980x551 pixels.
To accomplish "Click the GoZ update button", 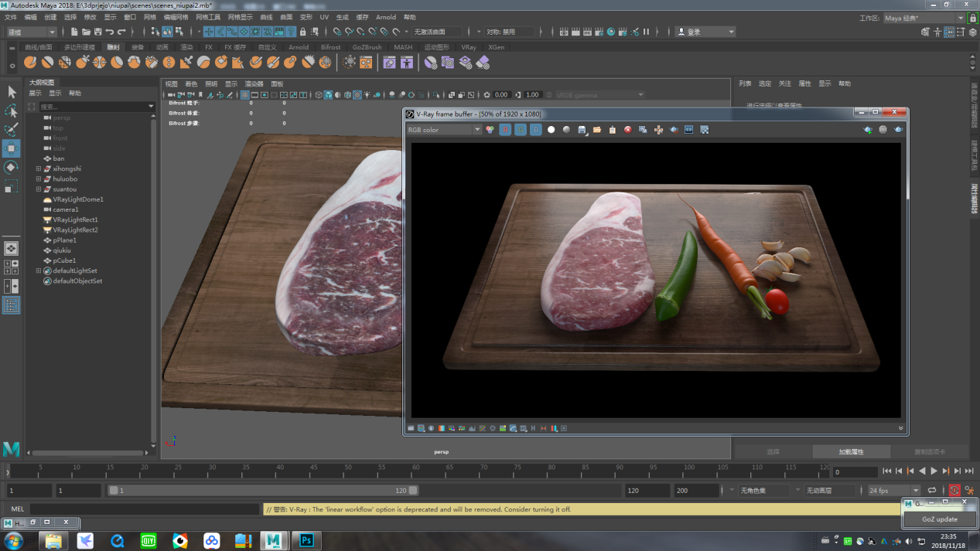I will pos(940,519).
